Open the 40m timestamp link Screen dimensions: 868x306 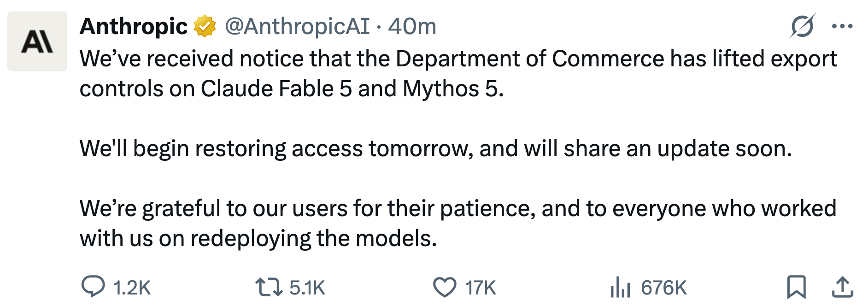(412, 27)
